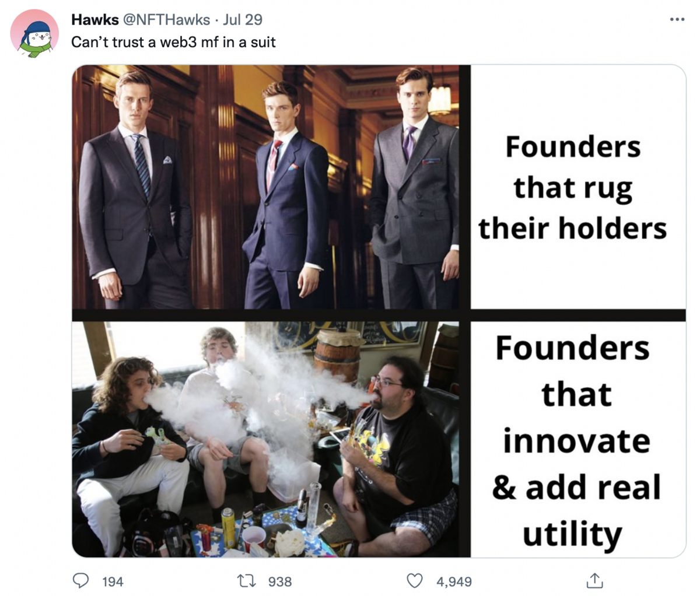Open the Hawks profile avatar picture
The image size is (700, 596).
34,34
